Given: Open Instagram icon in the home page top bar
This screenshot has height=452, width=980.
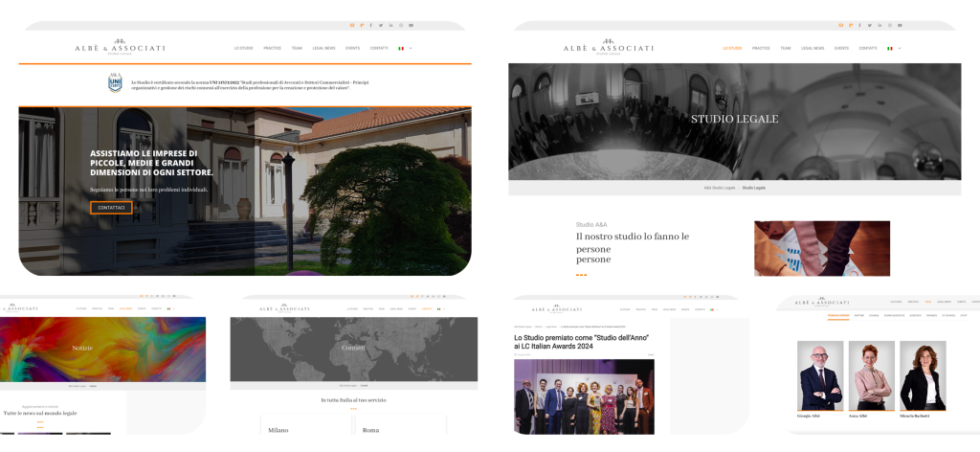Looking at the screenshot, I should coord(401,25).
